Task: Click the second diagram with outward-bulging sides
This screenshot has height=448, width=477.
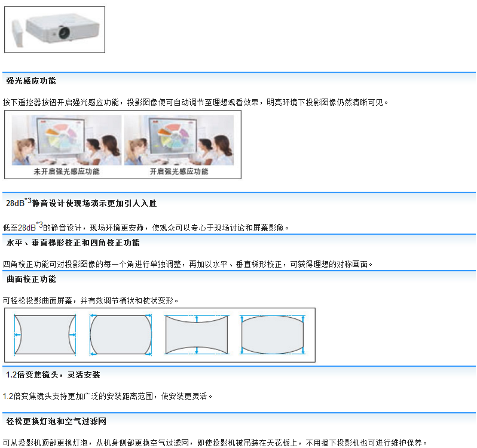Action: coord(121,335)
